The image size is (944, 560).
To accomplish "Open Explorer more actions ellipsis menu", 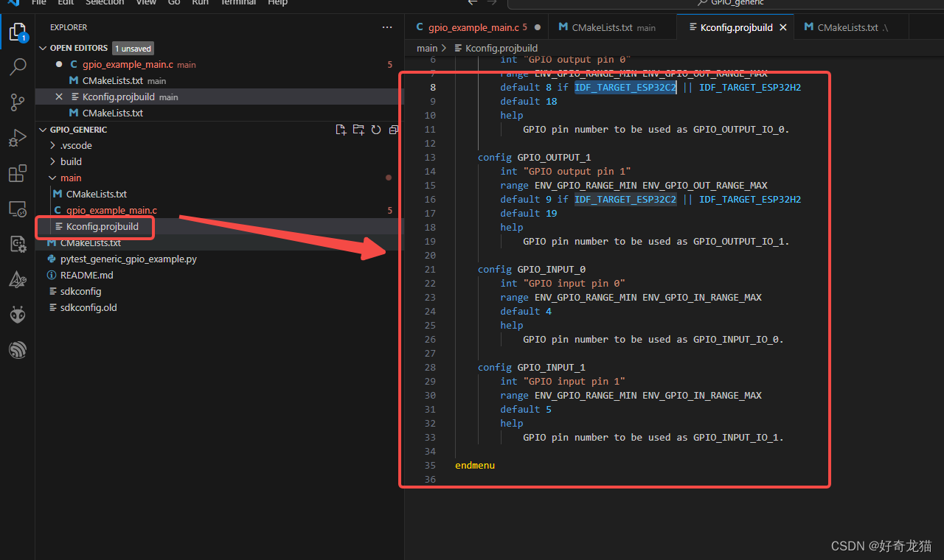I will [x=387, y=27].
